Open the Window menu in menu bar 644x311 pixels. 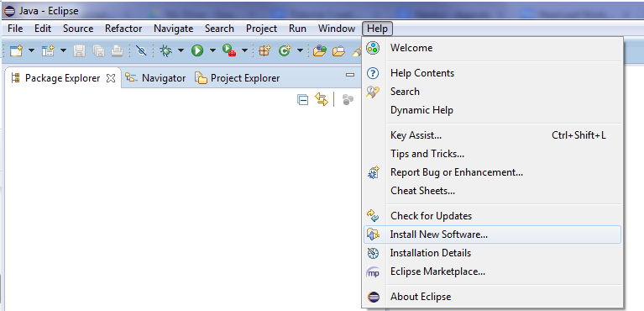[x=337, y=29]
